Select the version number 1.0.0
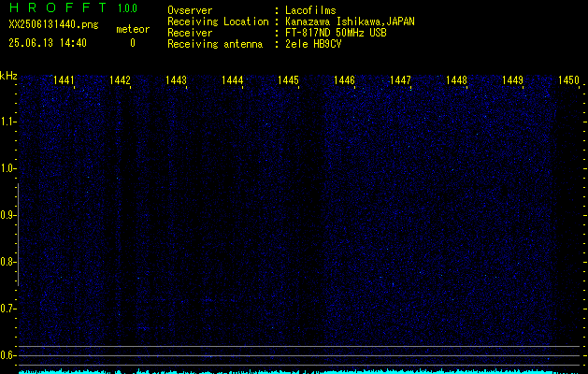 tap(127, 8)
